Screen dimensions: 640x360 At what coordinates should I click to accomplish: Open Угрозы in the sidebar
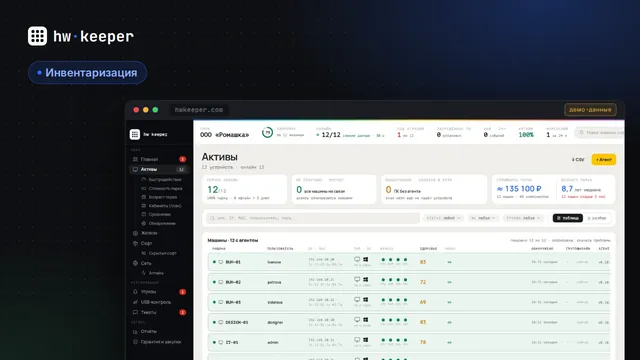(149, 292)
